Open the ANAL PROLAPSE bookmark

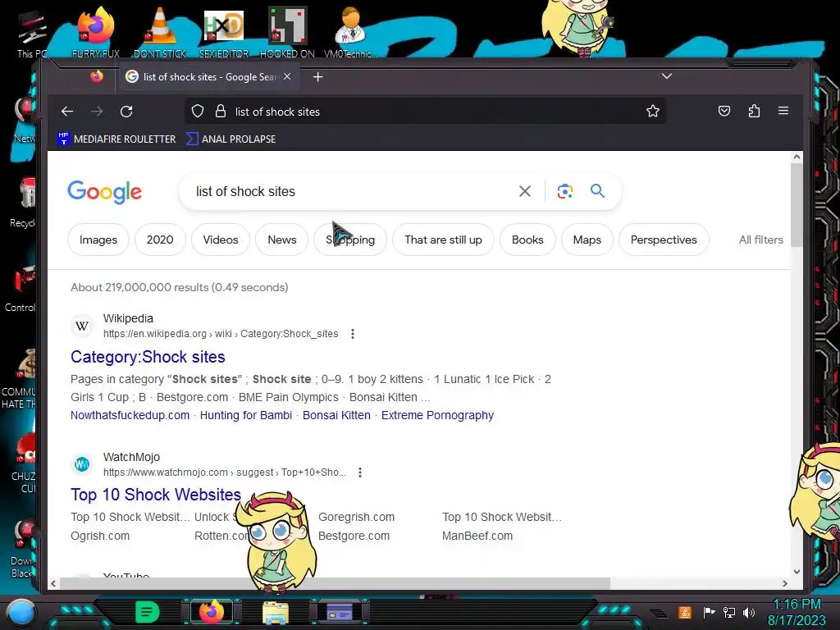coord(231,139)
